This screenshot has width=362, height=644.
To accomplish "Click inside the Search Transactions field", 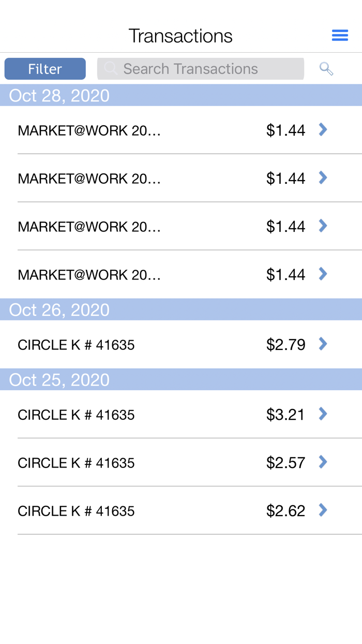I will pos(201,68).
